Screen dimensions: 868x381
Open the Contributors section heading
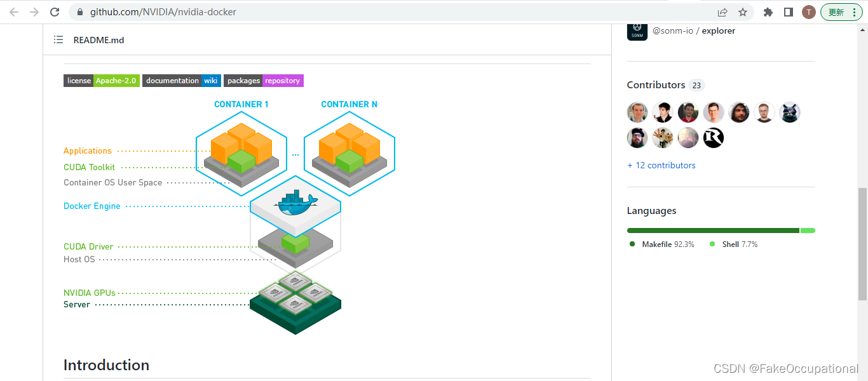coord(656,85)
